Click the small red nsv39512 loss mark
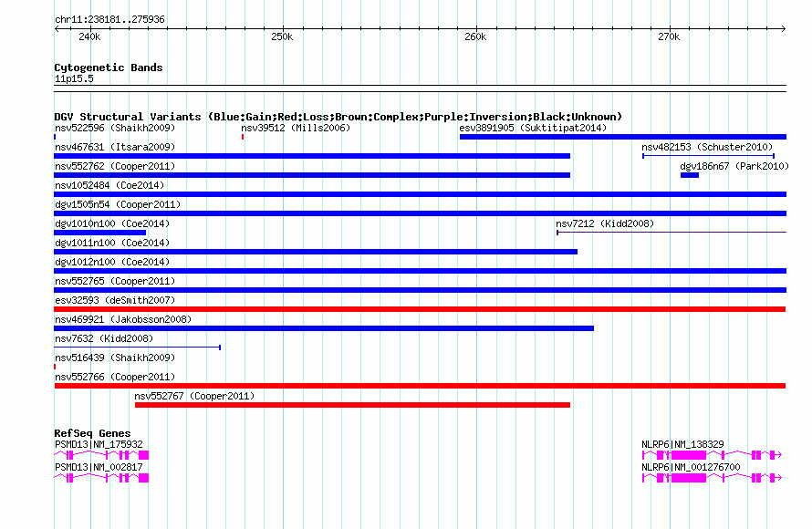The height and width of the screenshot is (529, 812). point(243,137)
